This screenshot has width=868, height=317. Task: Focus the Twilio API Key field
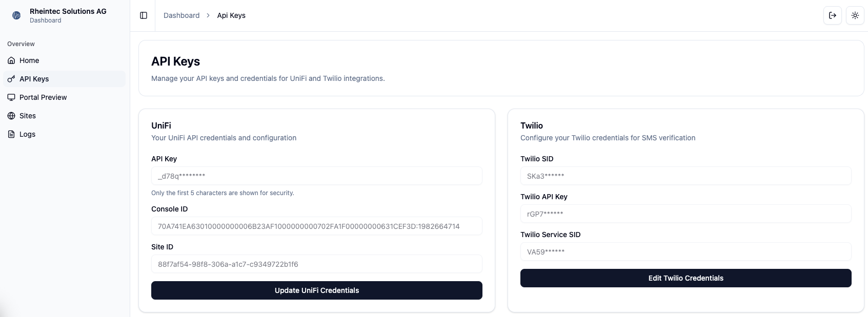(x=685, y=214)
